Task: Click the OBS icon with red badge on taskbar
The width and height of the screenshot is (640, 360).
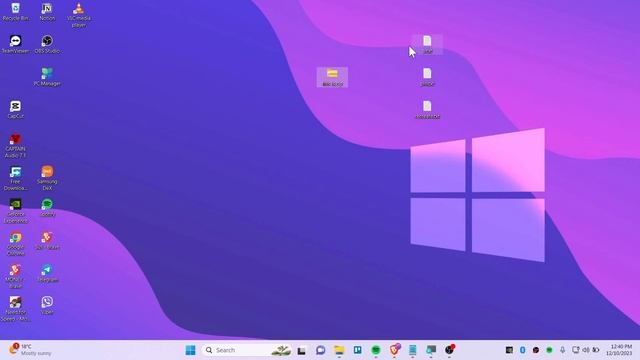Action: click(x=449, y=350)
